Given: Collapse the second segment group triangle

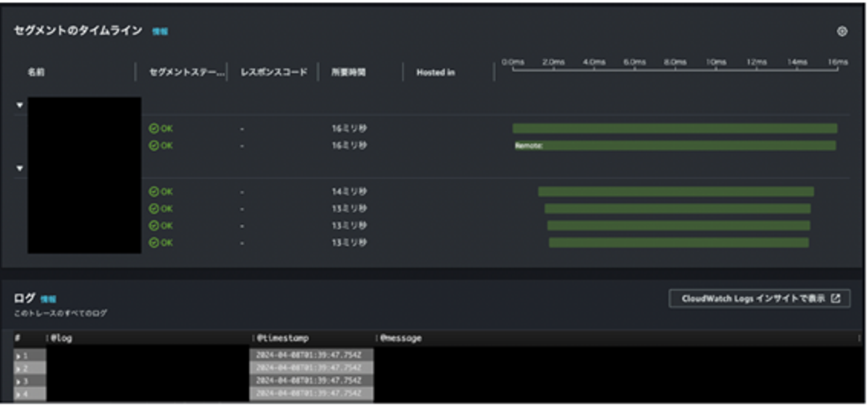Looking at the screenshot, I should [x=19, y=168].
